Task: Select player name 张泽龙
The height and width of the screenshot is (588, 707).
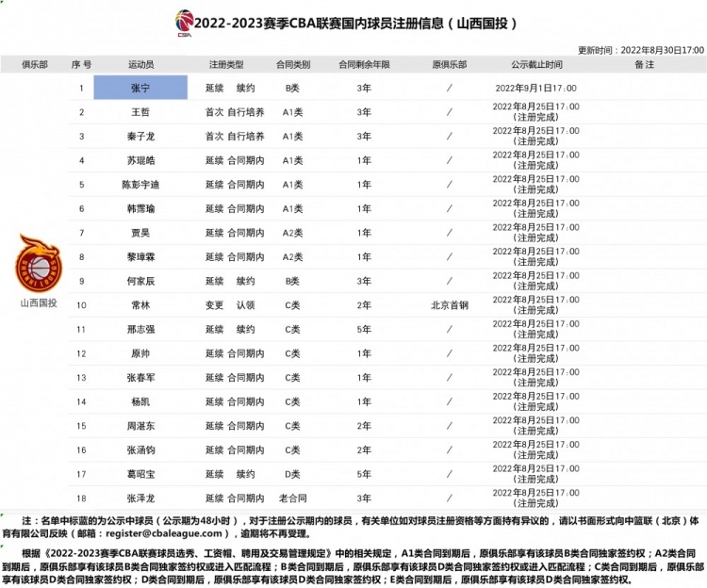Action: pyautogui.click(x=140, y=498)
